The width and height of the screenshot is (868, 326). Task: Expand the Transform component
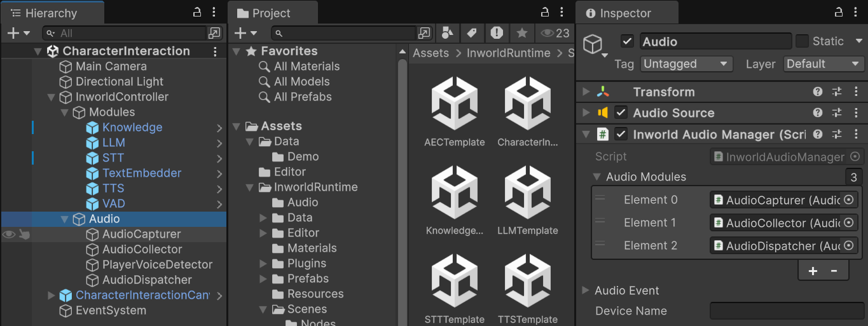[586, 92]
